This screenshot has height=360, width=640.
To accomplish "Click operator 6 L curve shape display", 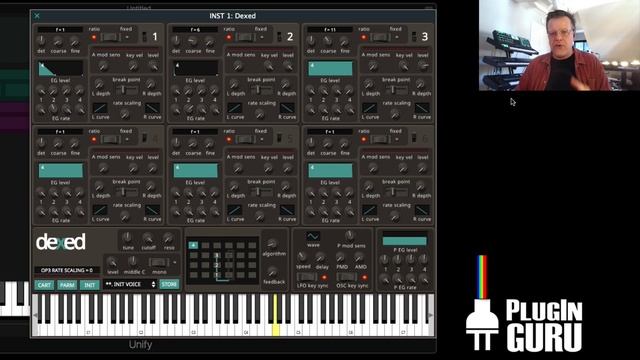I will coord(369,210).
